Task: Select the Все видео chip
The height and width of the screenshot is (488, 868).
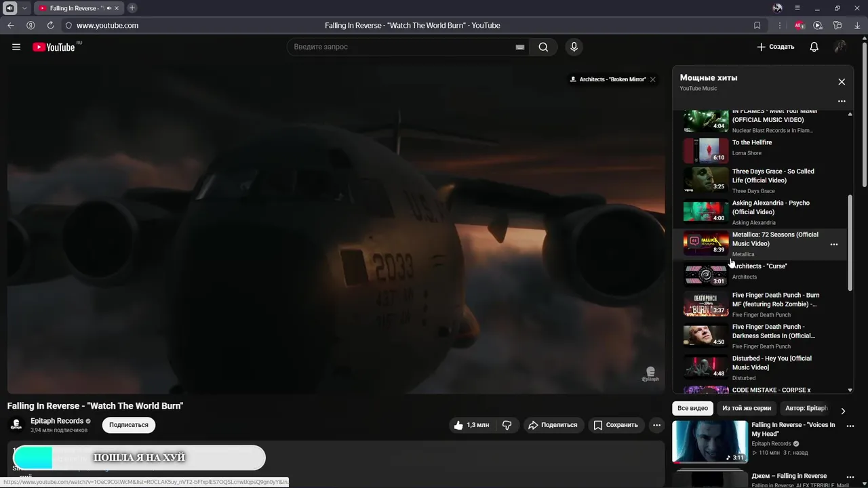Action: 693,408
